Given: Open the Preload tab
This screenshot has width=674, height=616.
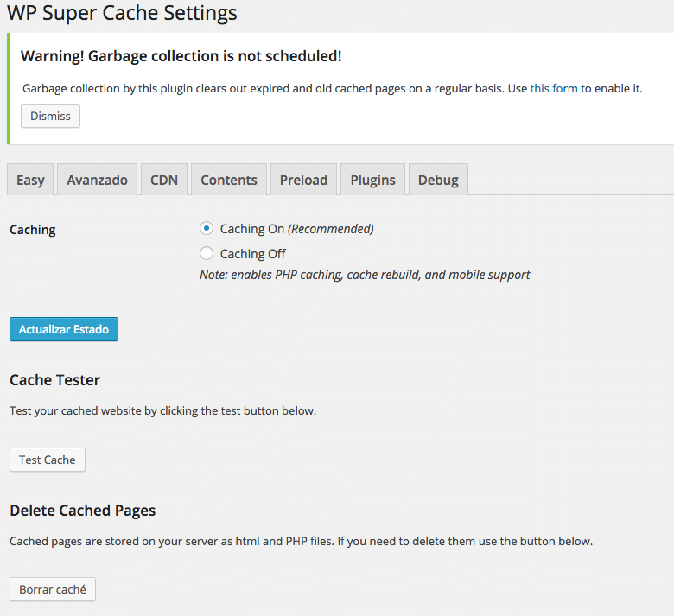Looking at the screenshot, I should tap(303, 180).
